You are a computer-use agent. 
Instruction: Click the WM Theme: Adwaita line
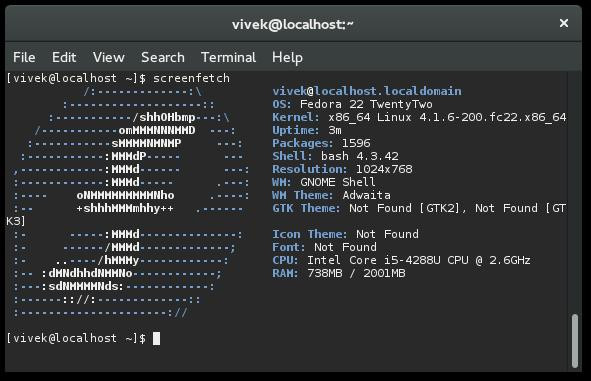pyautogui.click(x=331, y=195)
